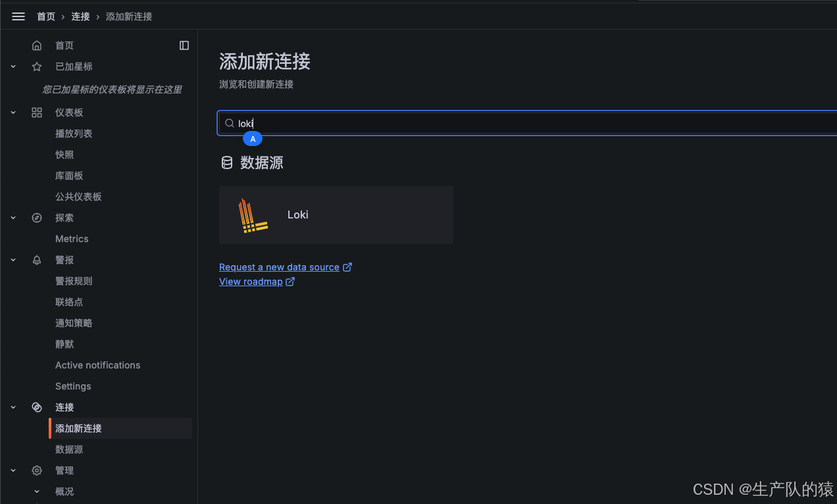The image size is (837, 504).
Task: Click the database icon beside 数据源 heading
Action: 227,163
